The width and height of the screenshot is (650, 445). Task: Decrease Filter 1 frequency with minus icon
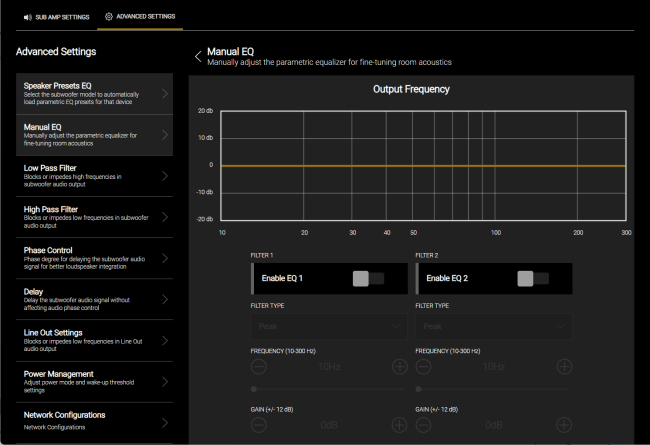259,367
